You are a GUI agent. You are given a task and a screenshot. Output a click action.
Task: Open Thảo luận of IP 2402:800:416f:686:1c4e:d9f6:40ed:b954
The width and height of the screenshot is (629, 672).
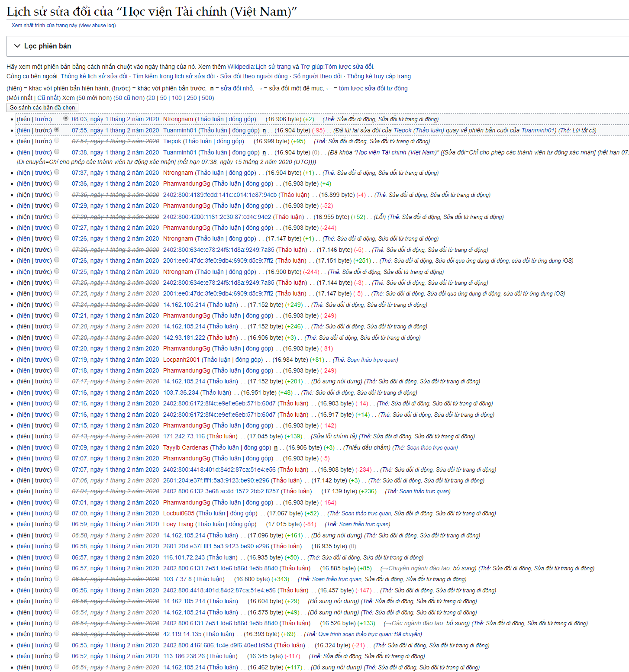click(290, 645)
